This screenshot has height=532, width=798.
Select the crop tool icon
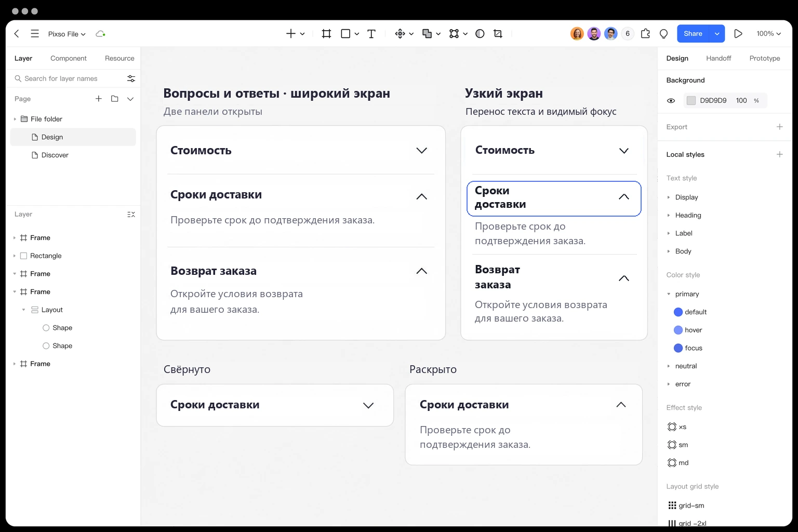pyautogui.click(x=498, y=34)
